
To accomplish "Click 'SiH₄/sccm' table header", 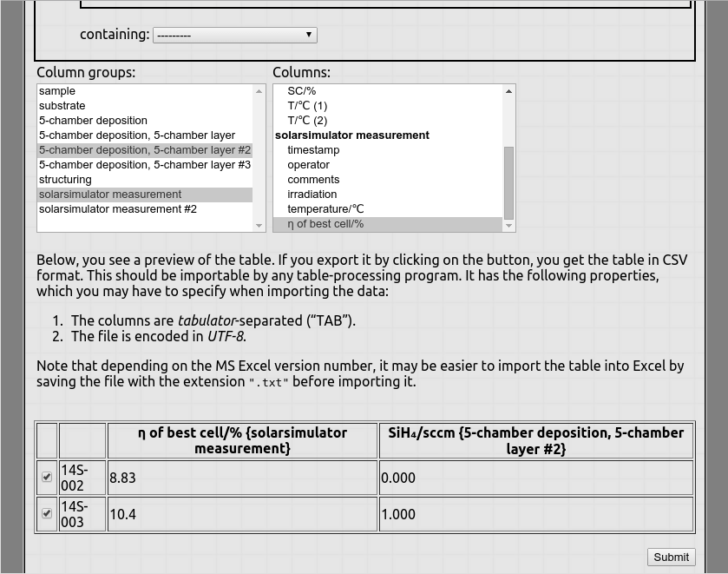I will click(536, 440).
